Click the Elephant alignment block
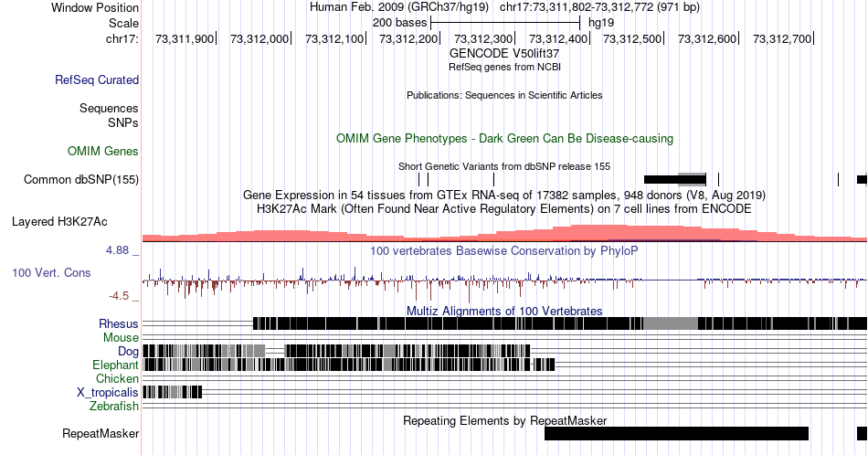 (349, 365)
